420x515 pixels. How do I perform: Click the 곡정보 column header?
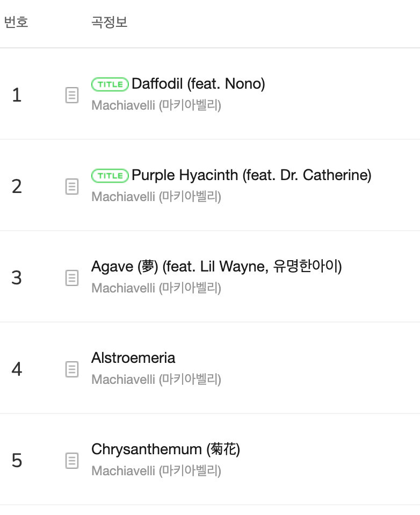(110, 23)
